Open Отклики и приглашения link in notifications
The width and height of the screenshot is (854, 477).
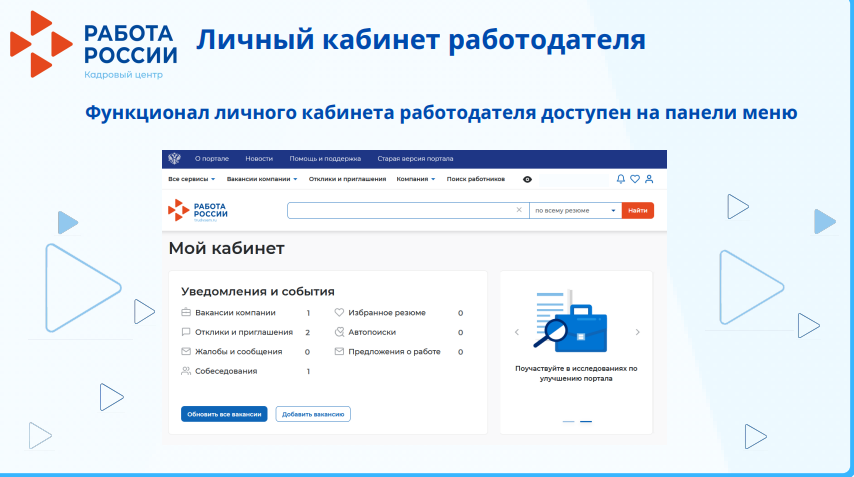tap(244, 332)
